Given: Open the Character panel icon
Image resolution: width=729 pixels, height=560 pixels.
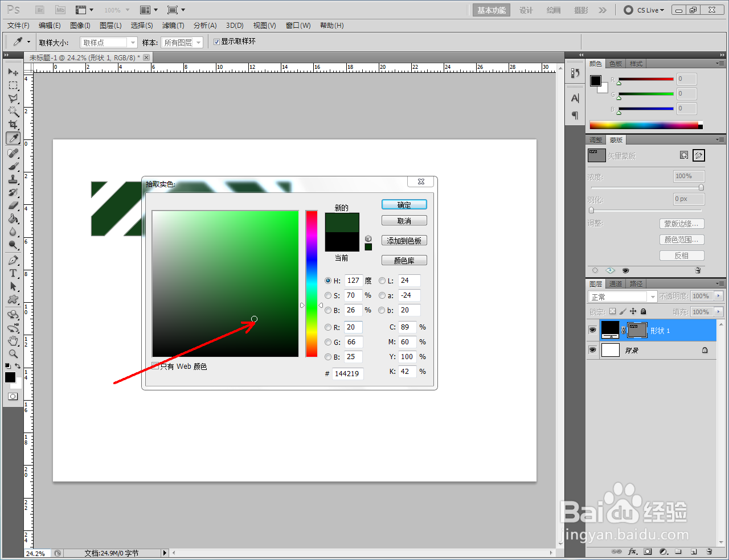Looking at the screenshot, I should [x=575, y=98].
